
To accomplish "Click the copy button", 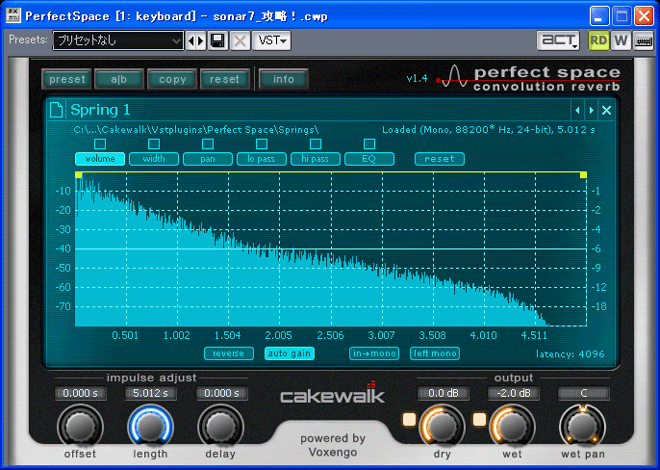I will [x=172, y=79].
